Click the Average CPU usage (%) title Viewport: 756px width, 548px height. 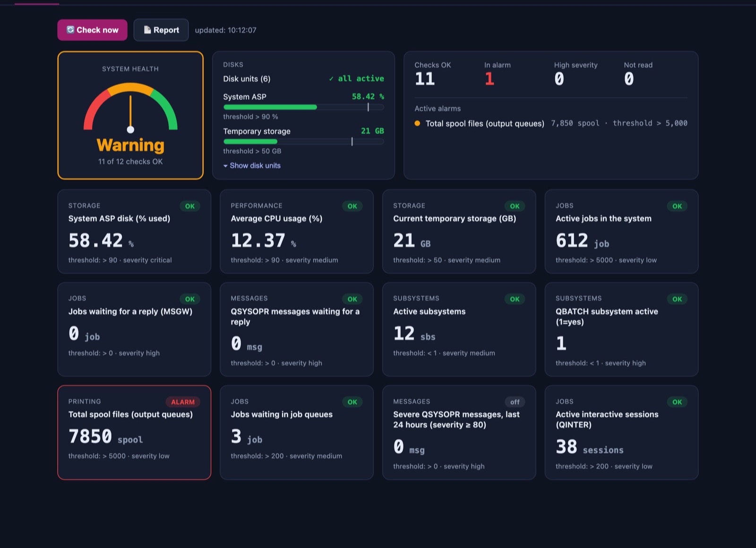point(276,219)
